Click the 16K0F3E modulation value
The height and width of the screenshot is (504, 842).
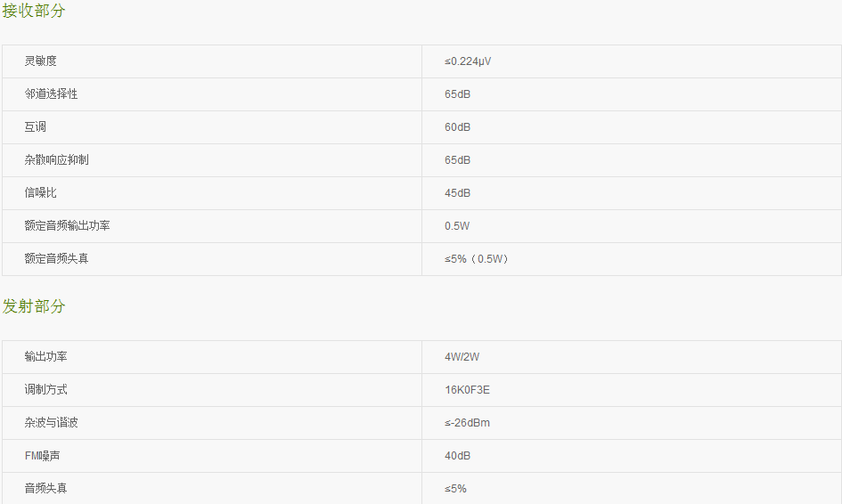[467, 390]
